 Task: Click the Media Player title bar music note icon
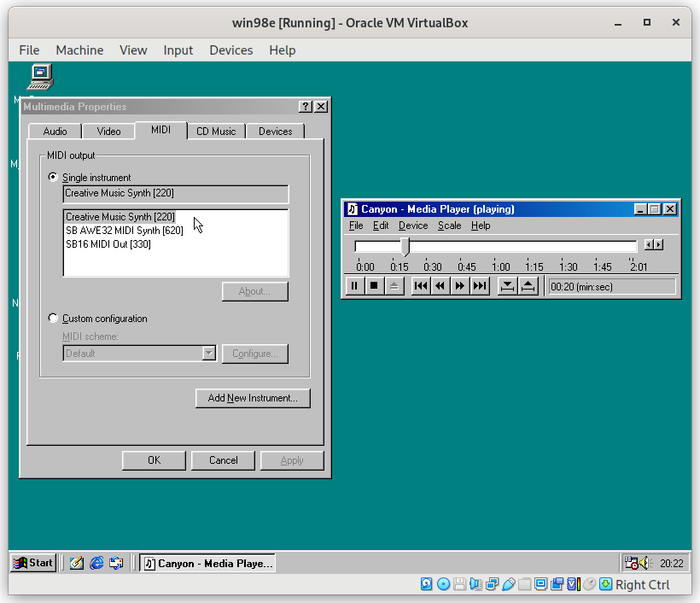(353, 209)
